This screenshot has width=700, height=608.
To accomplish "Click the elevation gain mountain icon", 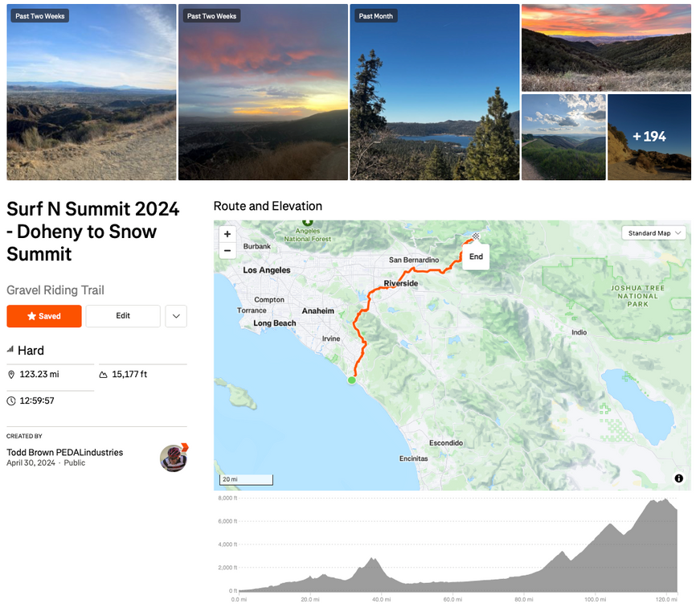I will coord(103,375).
